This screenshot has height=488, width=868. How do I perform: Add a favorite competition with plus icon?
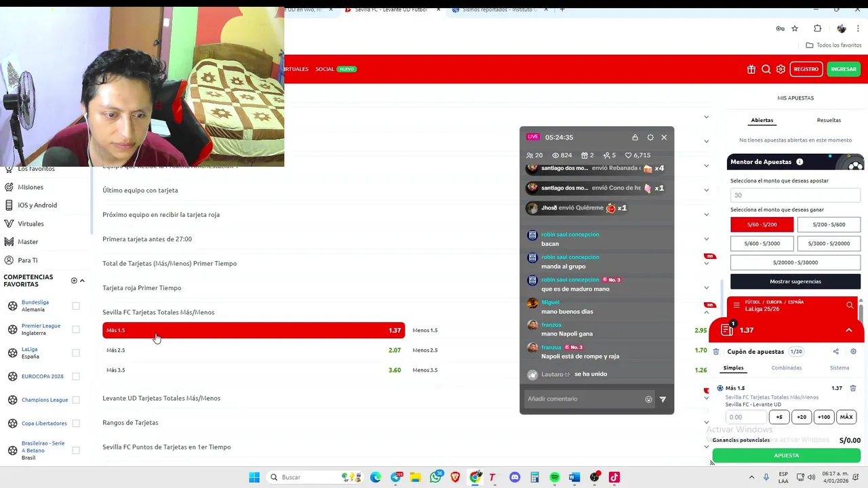(x=74, y=281)
